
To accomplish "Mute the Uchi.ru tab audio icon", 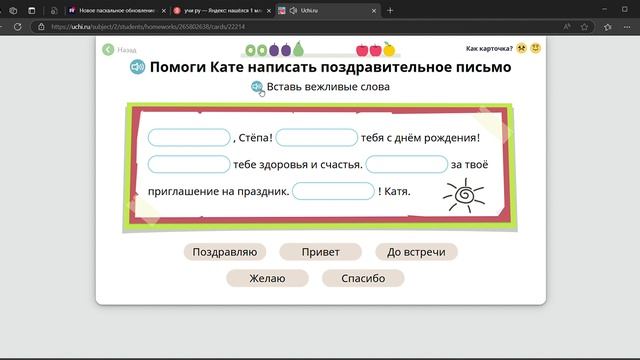I will click(x=293, y=11).
